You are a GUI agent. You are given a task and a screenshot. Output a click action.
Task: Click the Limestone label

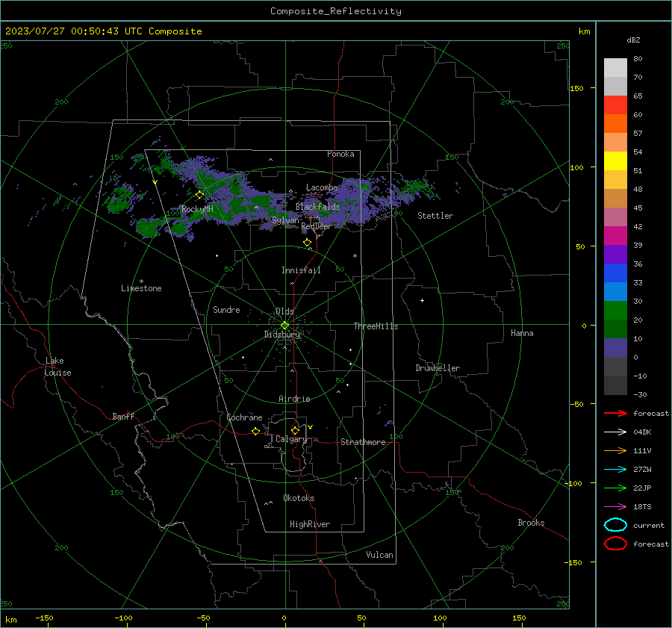(x=141, y=288)
